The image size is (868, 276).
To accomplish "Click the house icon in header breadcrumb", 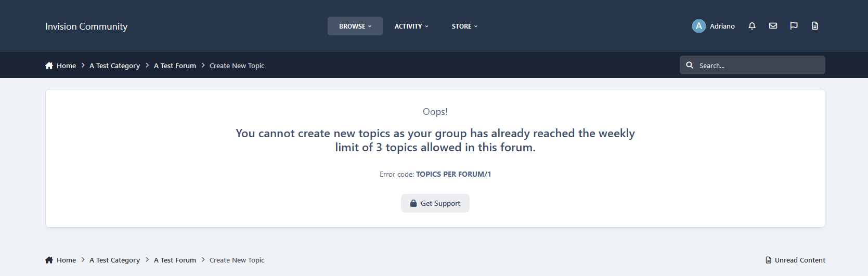I will (x=49, y=66).
